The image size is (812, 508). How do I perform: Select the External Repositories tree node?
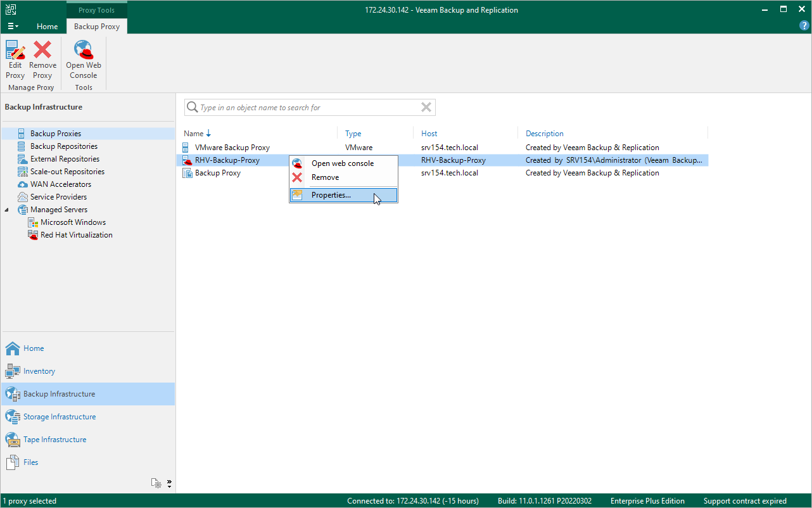point(65,159)
